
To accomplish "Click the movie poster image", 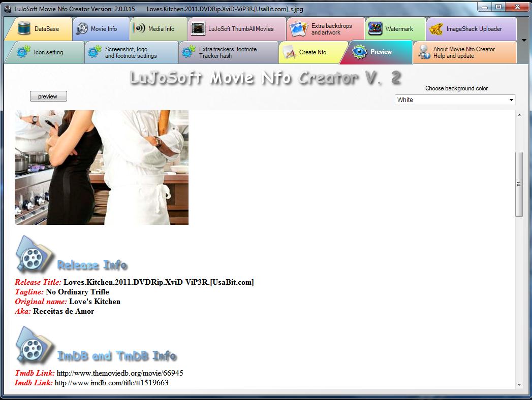I will pos(102,167).
